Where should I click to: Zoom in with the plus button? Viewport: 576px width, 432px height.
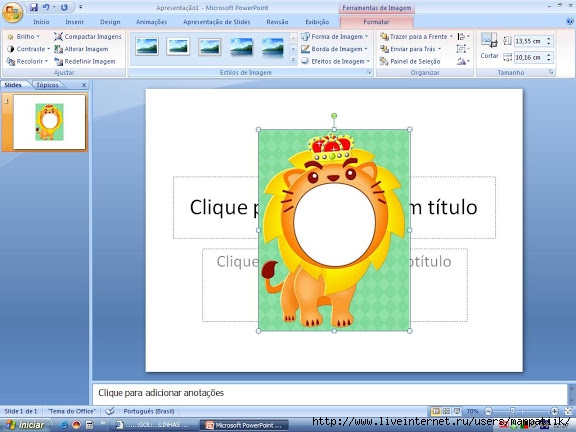[554, 411]
